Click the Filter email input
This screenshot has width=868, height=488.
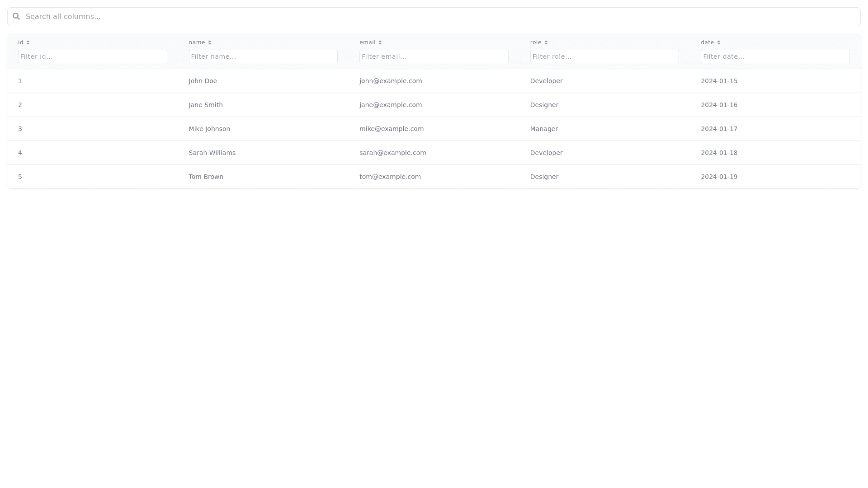pyautogui.click(x=434, y=56)
